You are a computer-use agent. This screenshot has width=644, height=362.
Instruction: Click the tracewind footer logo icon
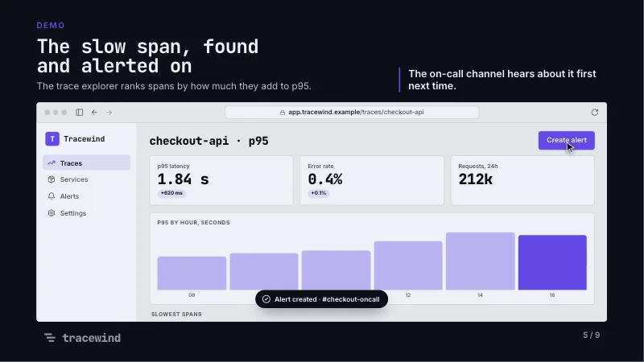(x=50, y=338)
